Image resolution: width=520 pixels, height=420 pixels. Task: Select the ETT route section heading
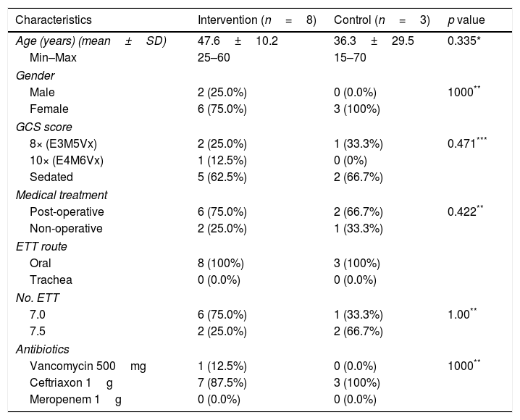(x=42, y=246)
